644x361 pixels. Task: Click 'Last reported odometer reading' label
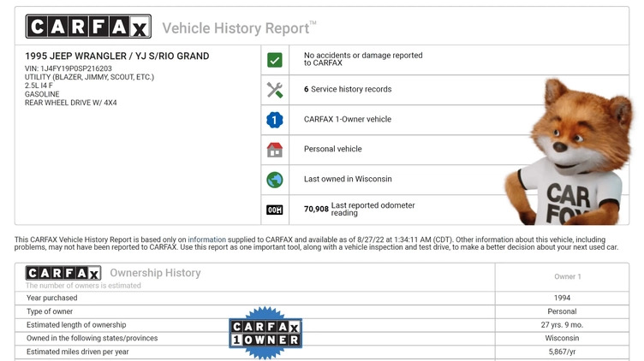click(x=373, y=209)
